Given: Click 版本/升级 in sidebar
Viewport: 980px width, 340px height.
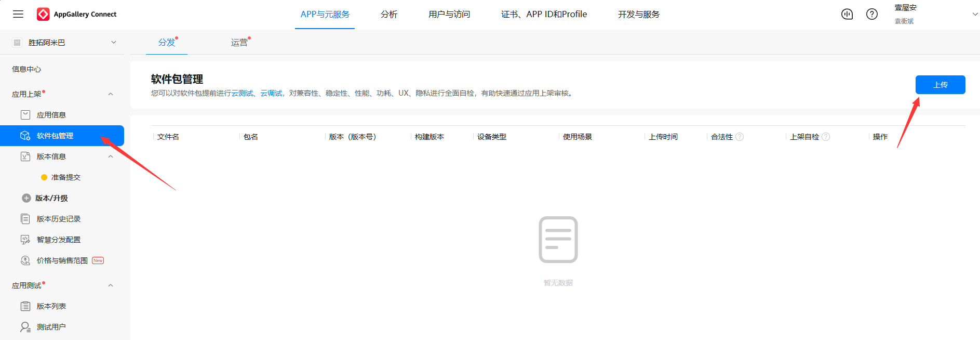Looking at the screenshot, I should [x=51, y=198].
